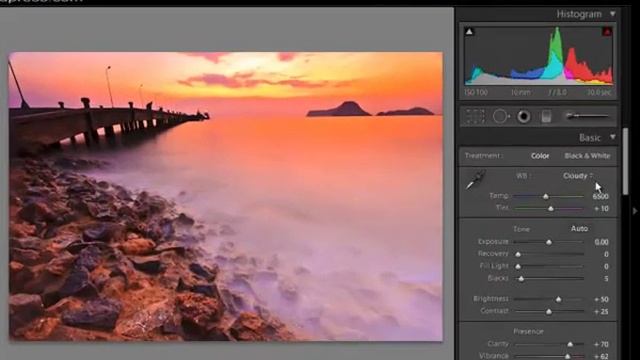Collapse the Basic panel triangle

tap(613, 137)
